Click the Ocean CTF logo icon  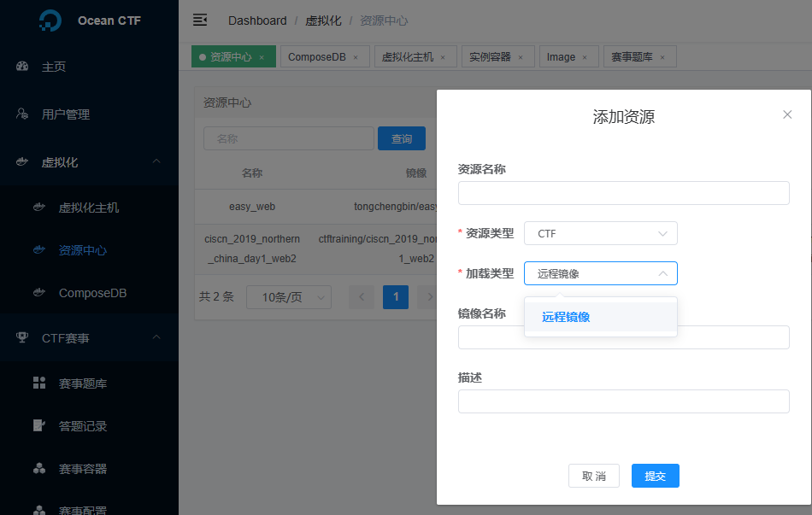click(50, 20)
